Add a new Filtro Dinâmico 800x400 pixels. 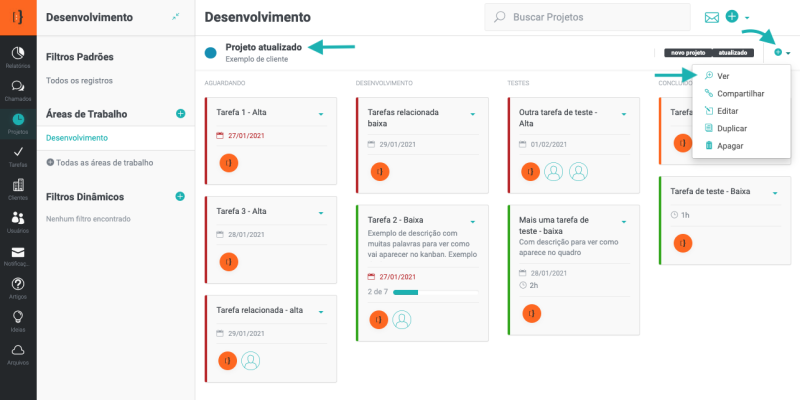tap(180, 196)
